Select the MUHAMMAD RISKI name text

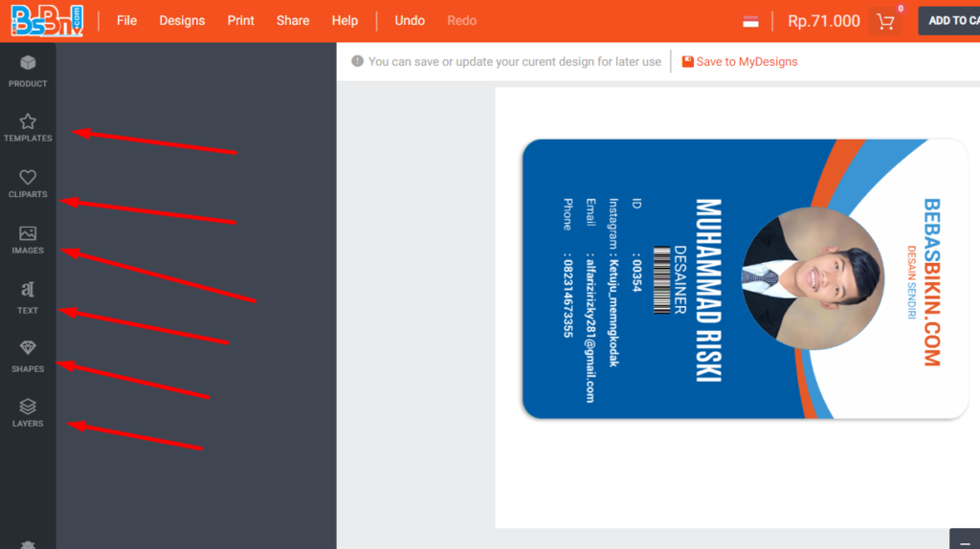click(x=709, y=291)
